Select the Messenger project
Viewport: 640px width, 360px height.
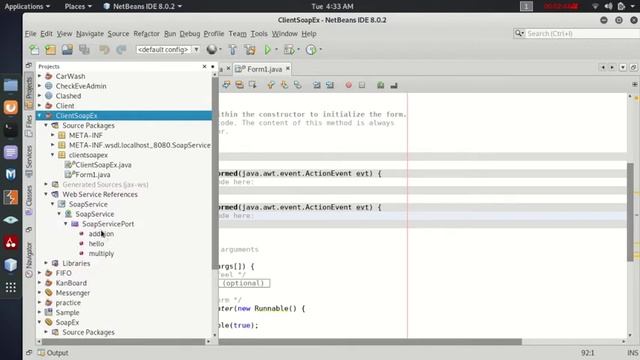click(x=73, y=293)
